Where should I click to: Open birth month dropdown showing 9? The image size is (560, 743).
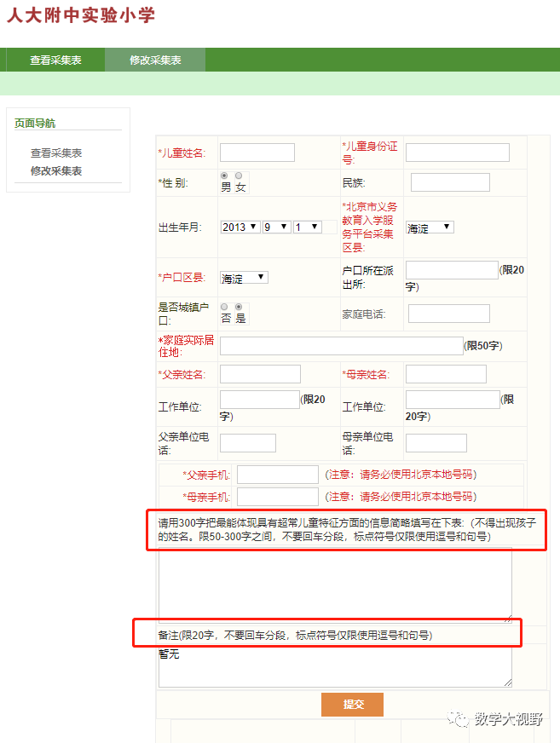point(277,227)
